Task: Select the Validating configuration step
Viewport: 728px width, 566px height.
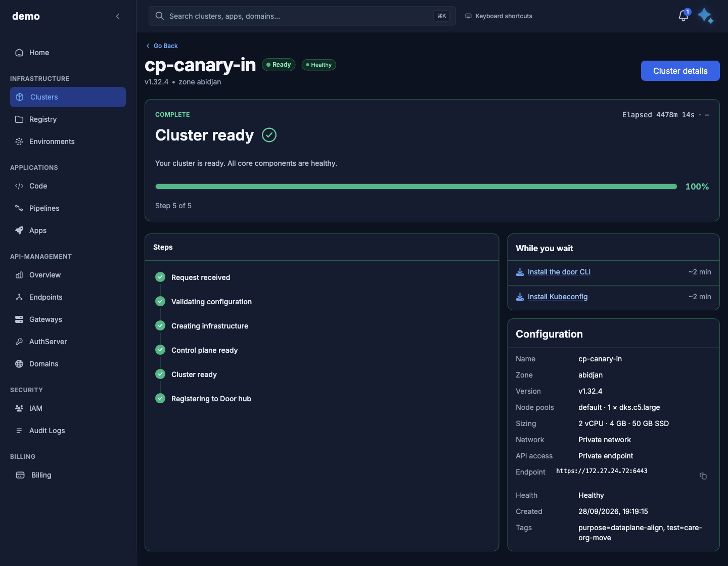Action: pos(211,302)
